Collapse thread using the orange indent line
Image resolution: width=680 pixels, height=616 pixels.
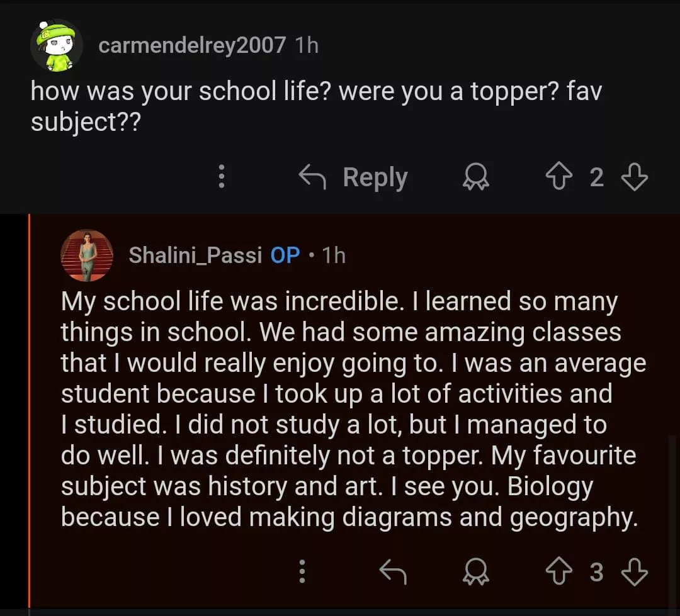point(29,409)
